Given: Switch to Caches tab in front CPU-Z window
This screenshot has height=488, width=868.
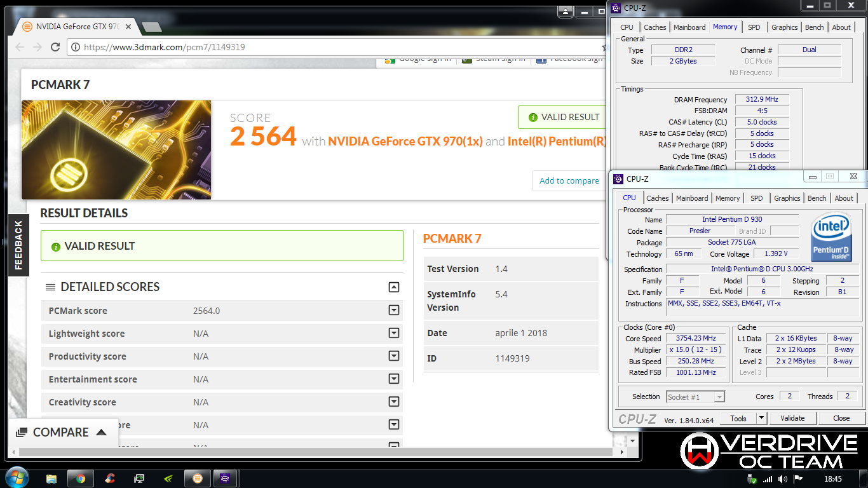Looking at the screenshot, I should tap(658, 198).
